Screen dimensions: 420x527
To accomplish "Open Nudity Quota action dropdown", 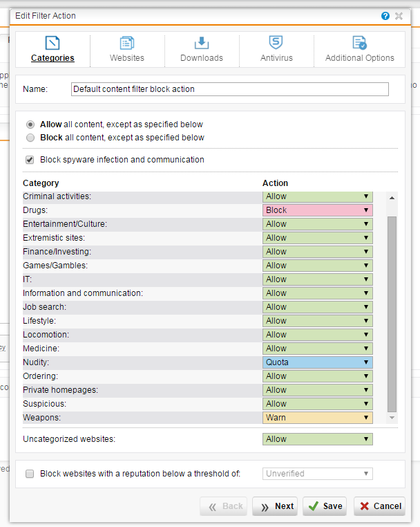I will point(317,362).
